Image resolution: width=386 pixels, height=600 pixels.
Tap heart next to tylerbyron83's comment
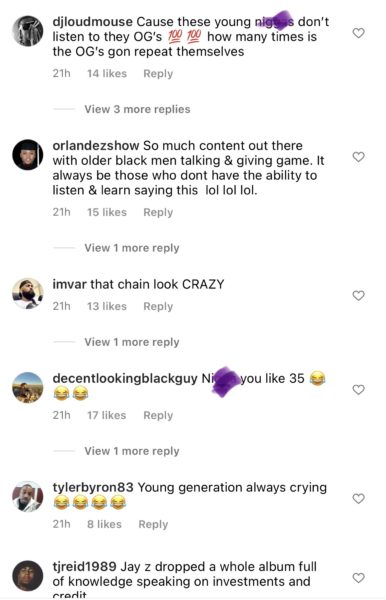click(358, 499)
